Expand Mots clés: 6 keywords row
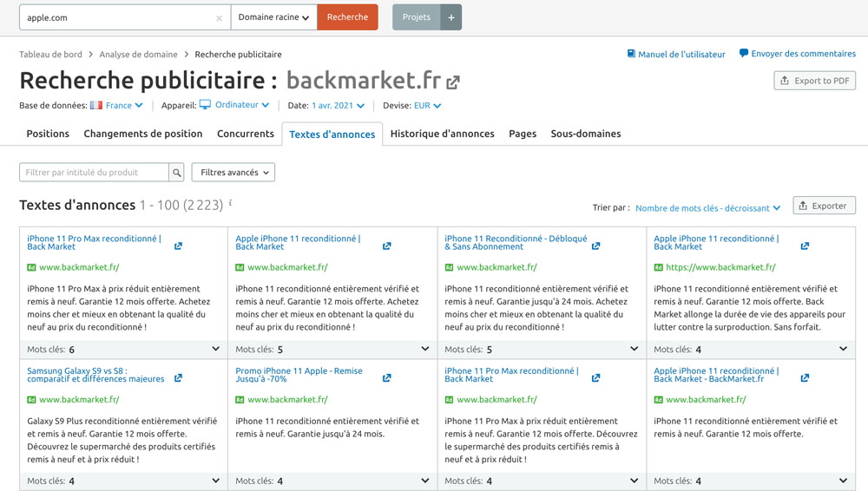The image size is (868, 491). [x=215, y=349]
